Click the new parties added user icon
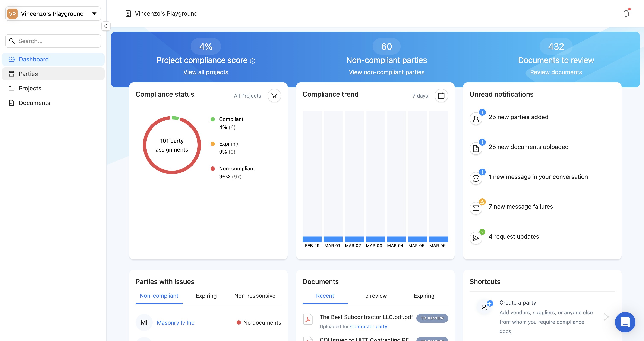The height and width of the screenshot is (341, 644). click(476, 118)
